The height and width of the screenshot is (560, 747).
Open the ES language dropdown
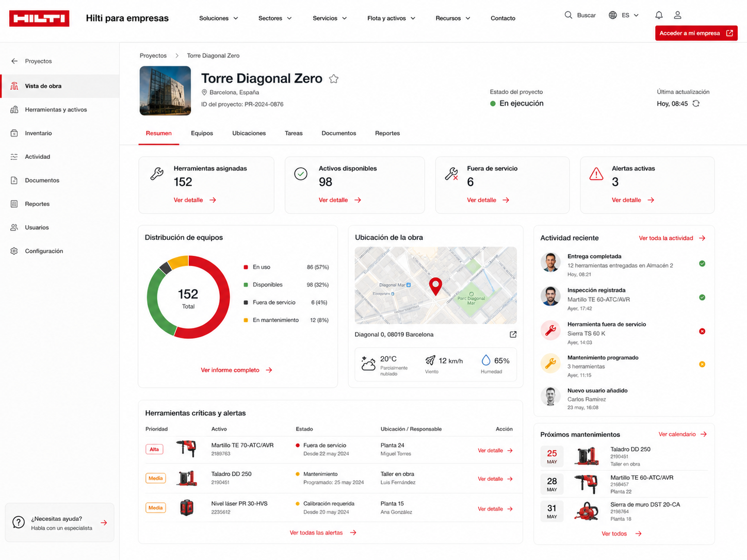630,15
